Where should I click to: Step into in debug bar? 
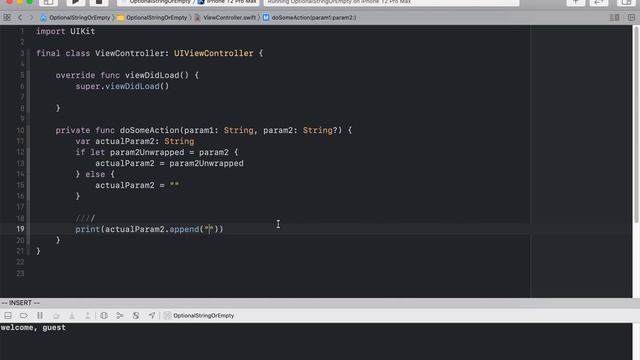[71, 316]
